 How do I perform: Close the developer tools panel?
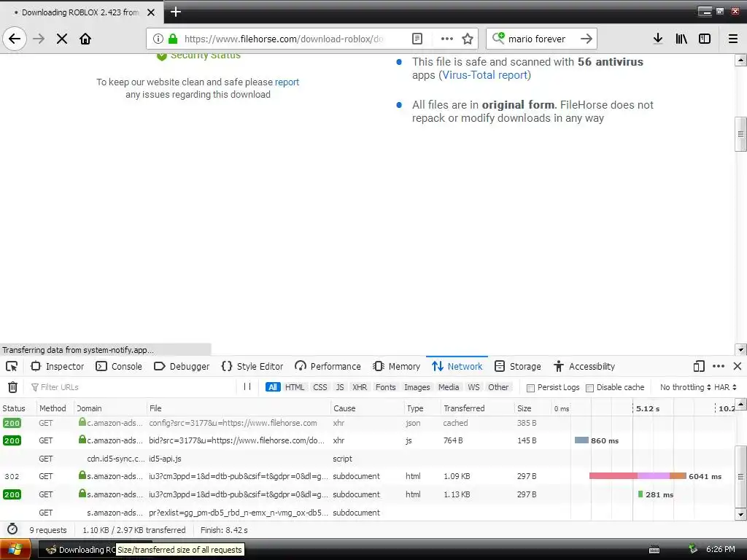(x=738, y=366)
